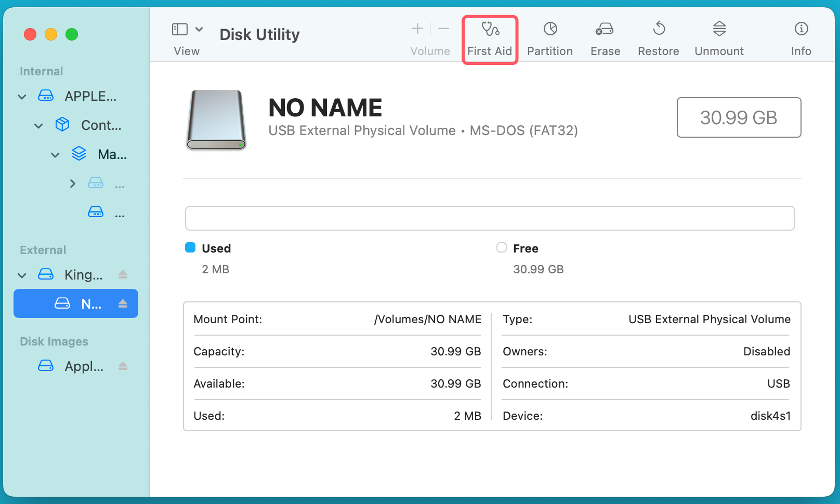Select the Used space legend checkbox
Screen dimensions: 840x504
190,248
